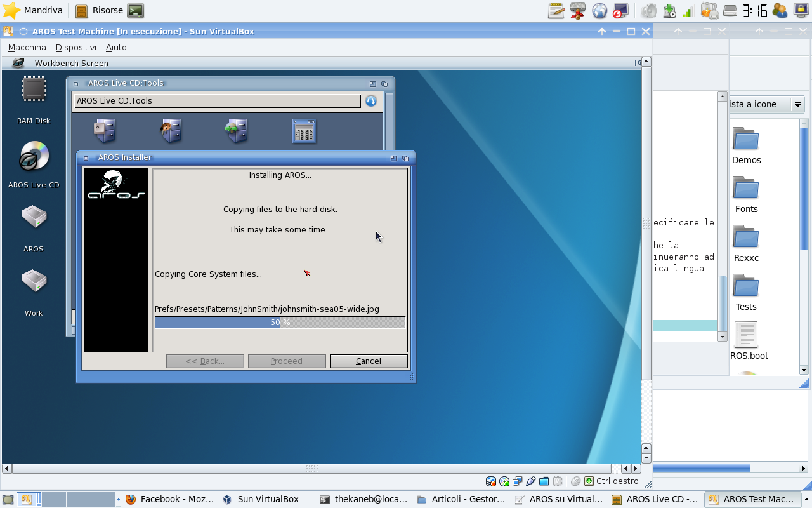Switch to AROS su Virtual taskbar window
Screen dimensions: 812x508
point(558,500)
